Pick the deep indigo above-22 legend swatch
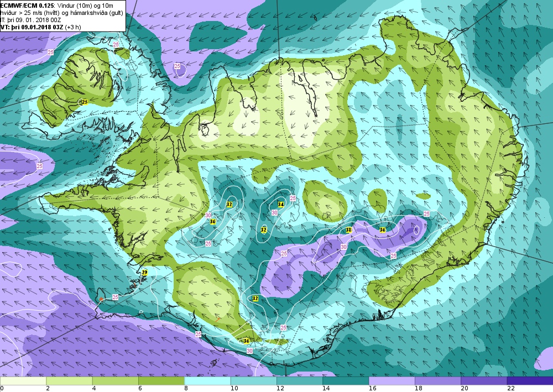Screen dimensions: 553x392 (530, 381)
